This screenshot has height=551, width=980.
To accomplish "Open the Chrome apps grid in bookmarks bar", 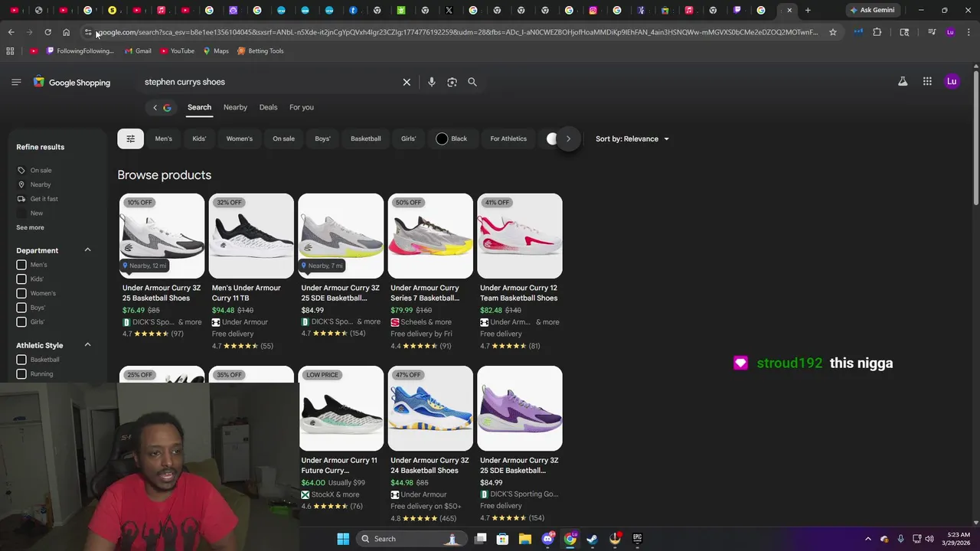I will coord(10,51).
